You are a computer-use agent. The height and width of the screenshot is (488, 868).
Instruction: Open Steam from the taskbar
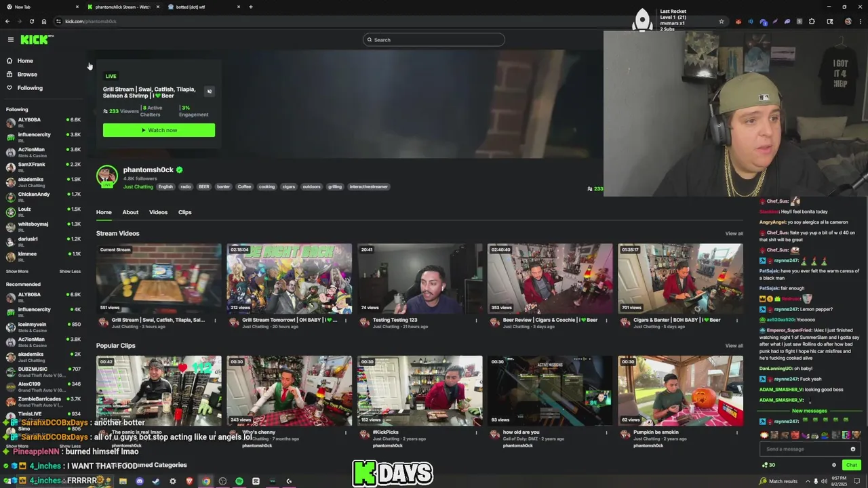click(x=156, y=481)
